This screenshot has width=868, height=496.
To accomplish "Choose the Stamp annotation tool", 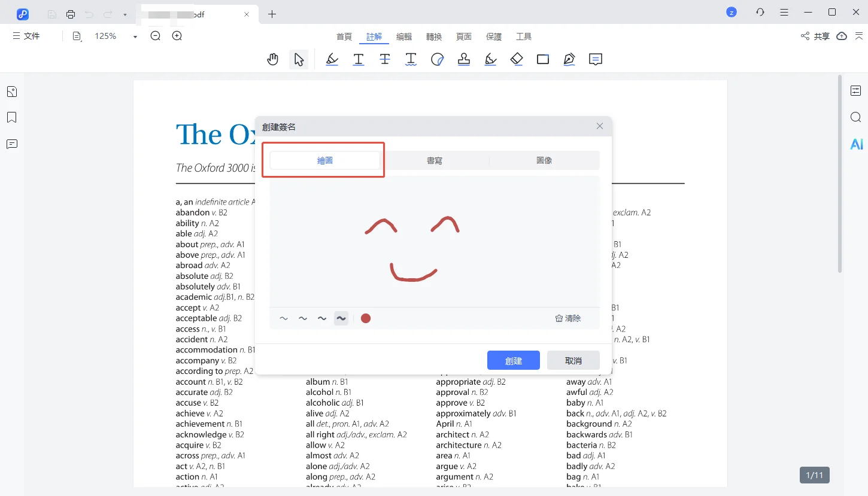I will coord(464,59).
